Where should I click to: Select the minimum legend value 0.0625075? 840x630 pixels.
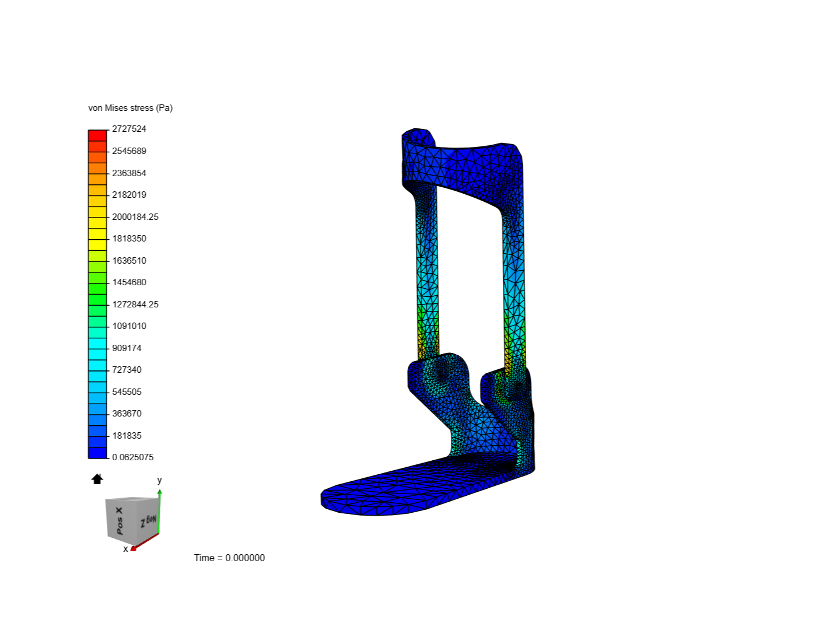(x=133, y=457)
